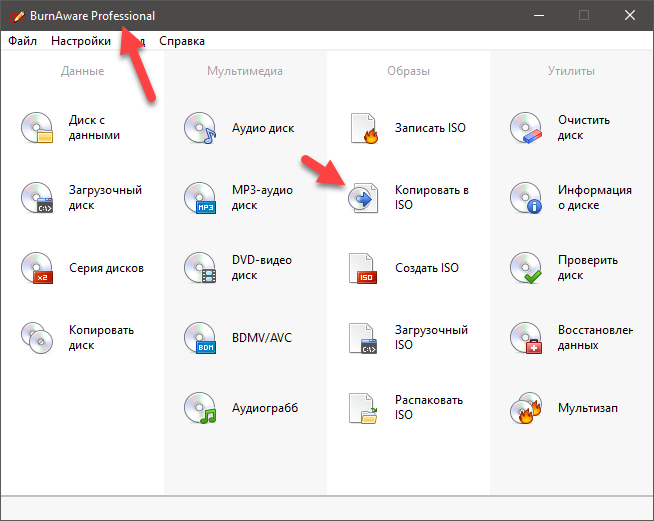Click the Проверить диск label
This screenshot has width=654, height=521.
point(588,268)
